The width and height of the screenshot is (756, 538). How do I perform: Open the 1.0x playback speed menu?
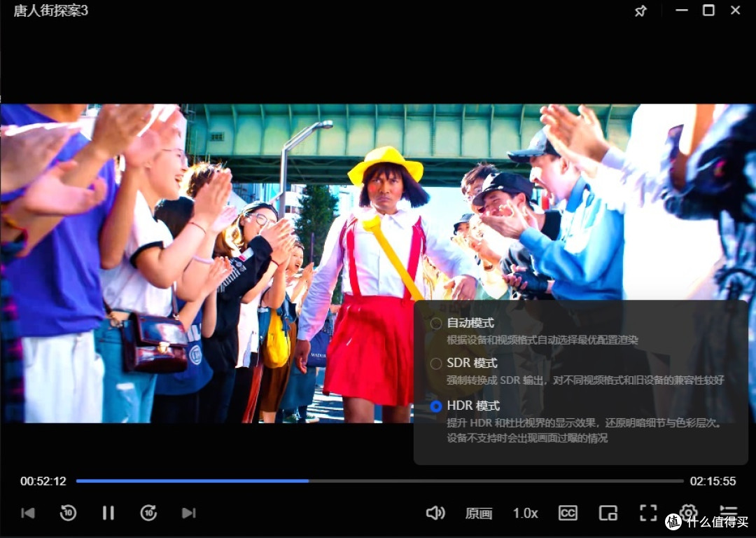tap(525, 513)
